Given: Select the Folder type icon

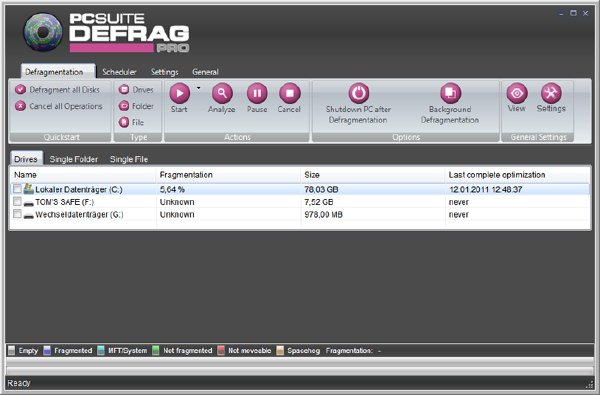Looking at the screenshot, I should 124,106.
